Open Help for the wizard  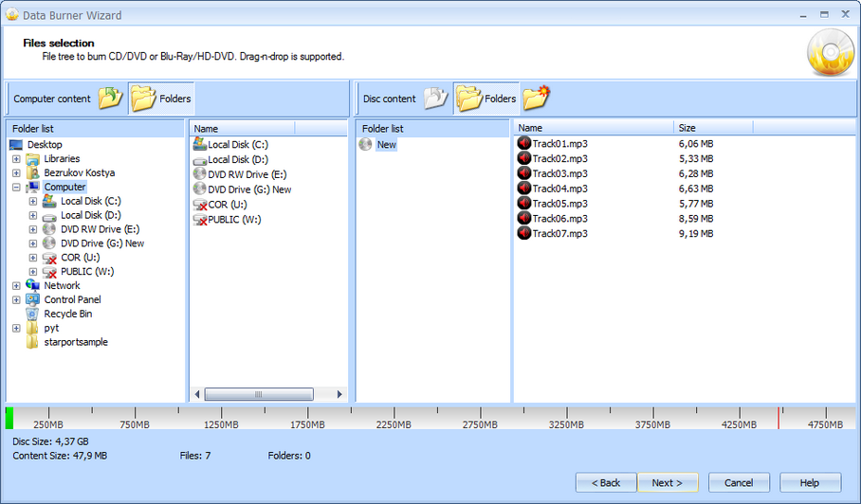[810, 482]
